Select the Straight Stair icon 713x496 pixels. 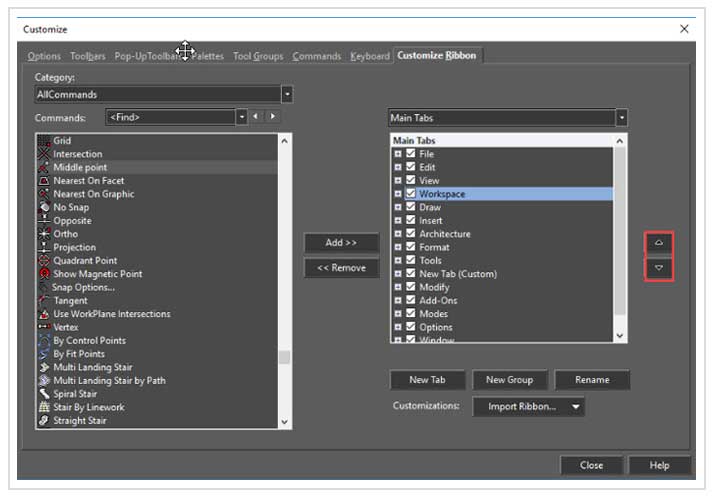click(44, 420)
